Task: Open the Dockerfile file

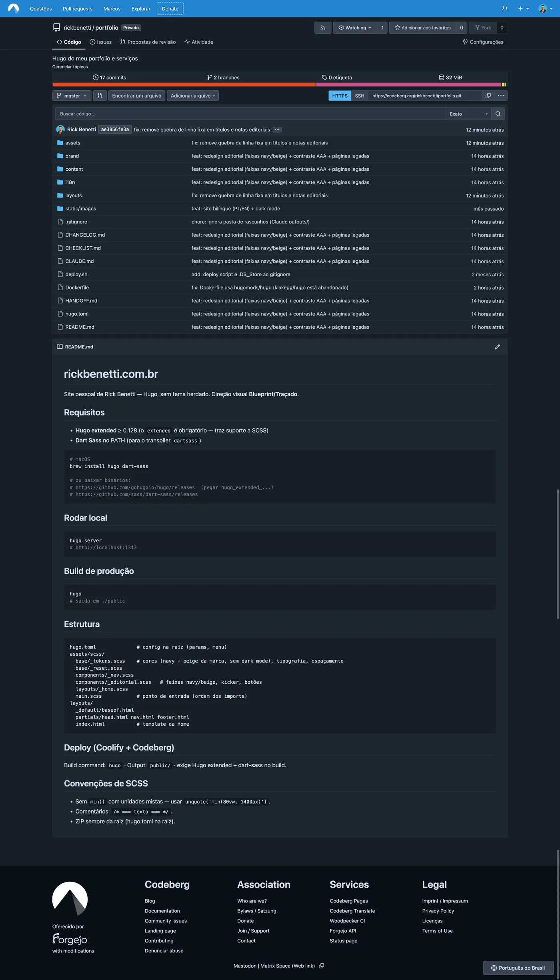Action: point(77,287)
